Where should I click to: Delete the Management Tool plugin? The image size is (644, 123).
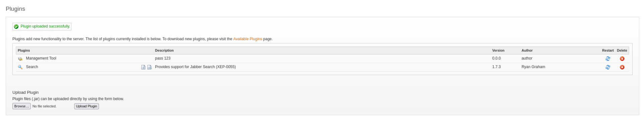coord(622,59)
